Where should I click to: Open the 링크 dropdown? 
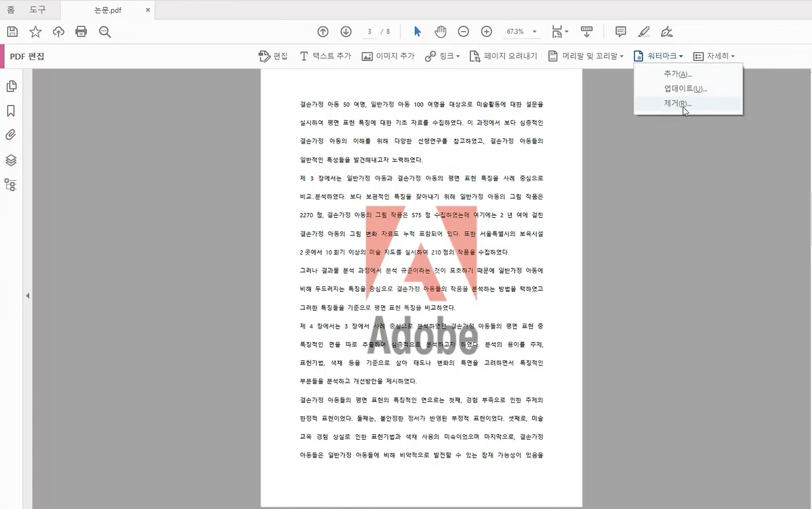click(443, 56)
